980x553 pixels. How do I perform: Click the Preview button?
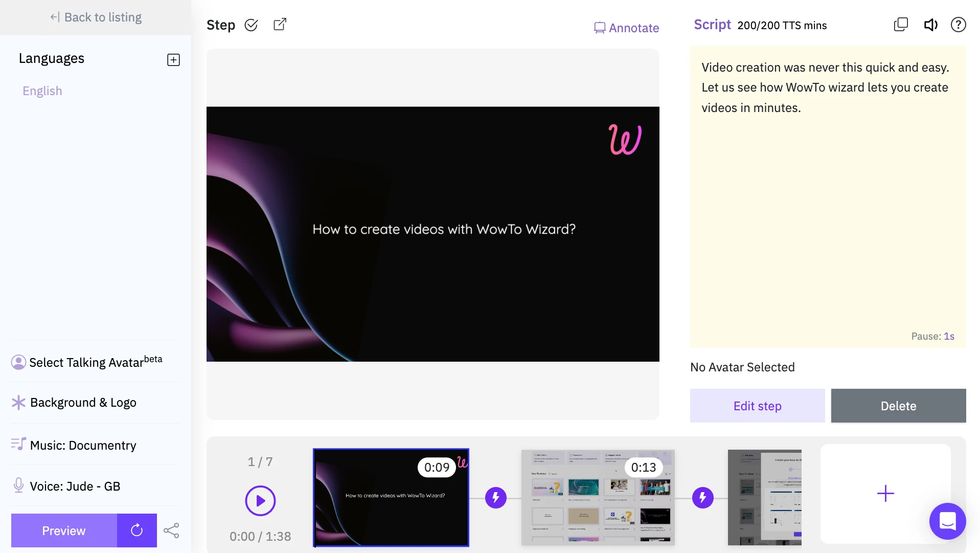[x=64, y=530]
